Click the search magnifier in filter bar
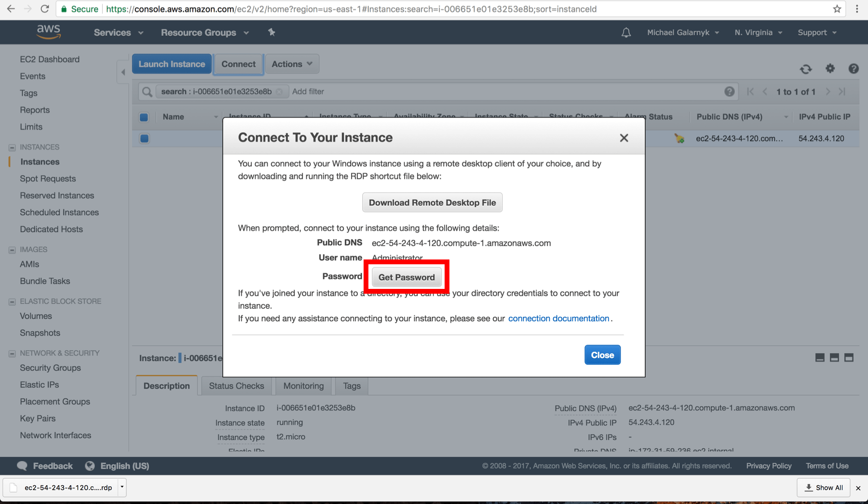 tap(147, 91)
